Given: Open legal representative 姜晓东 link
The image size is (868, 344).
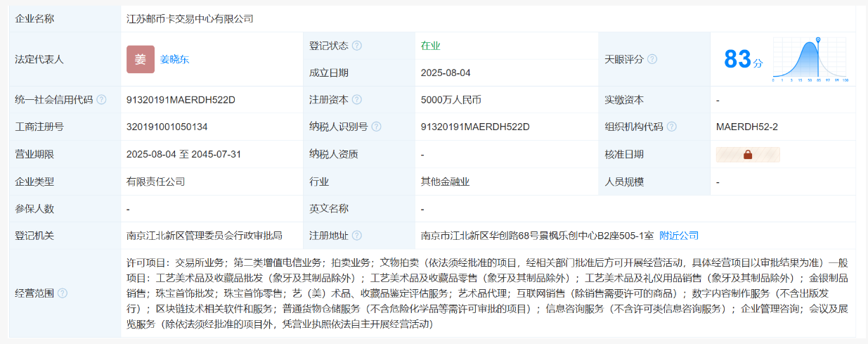Looking at the screenshot, I should pyautogui.click(x=174, y=59).
